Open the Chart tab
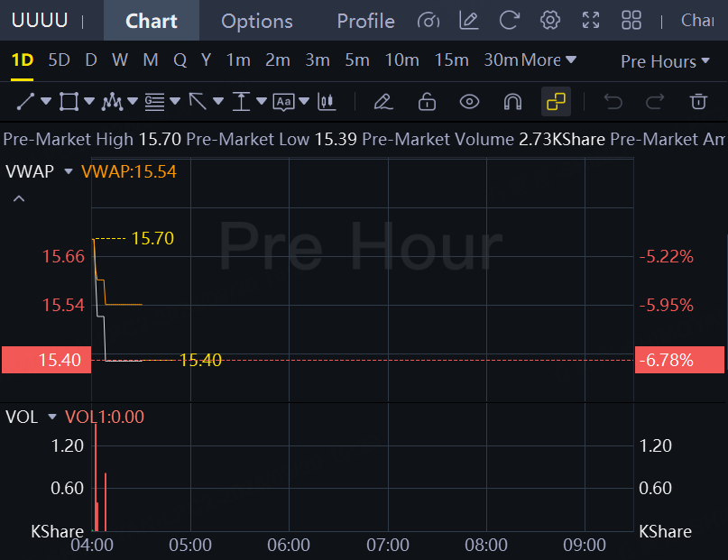 pyautogui.click(x=152, y=21)
